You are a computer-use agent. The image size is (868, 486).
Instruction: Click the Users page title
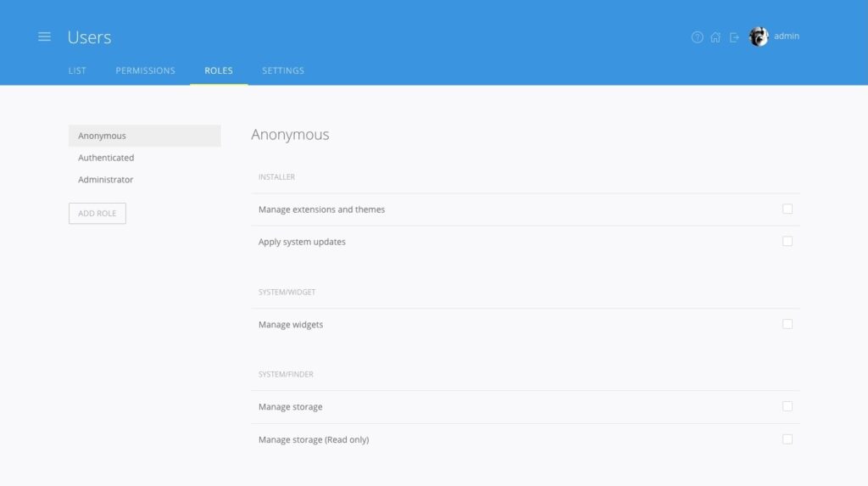(x=89, y=37)
